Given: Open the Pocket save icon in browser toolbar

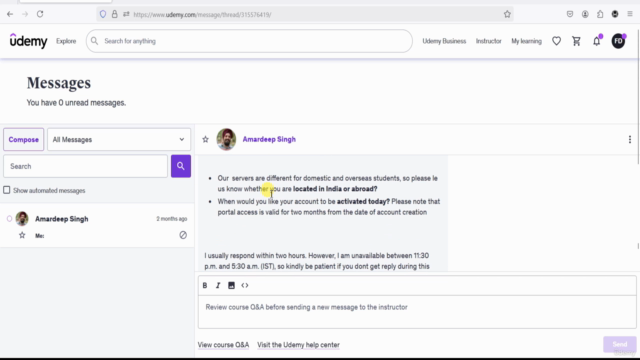Looking at the screenshot, I should tap(570, 14).
